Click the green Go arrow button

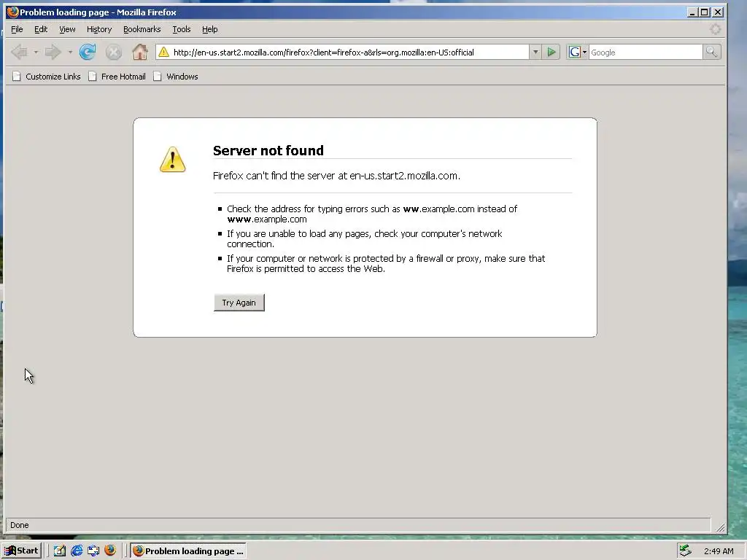pyautogui.click(x=551, y=52)
